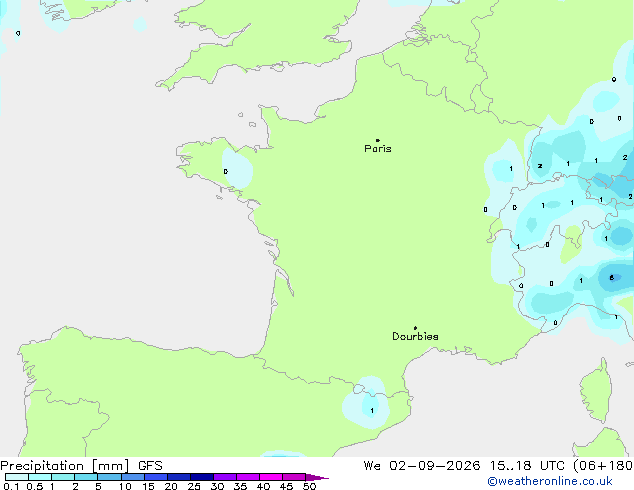Click the blue 10 mm legend swatch

[x=133, y=477]
